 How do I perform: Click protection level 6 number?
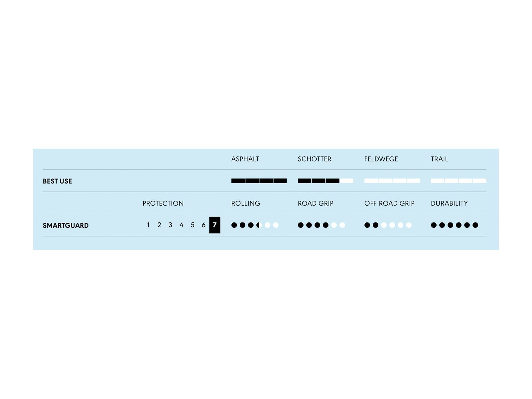click(x=203, y=225)
